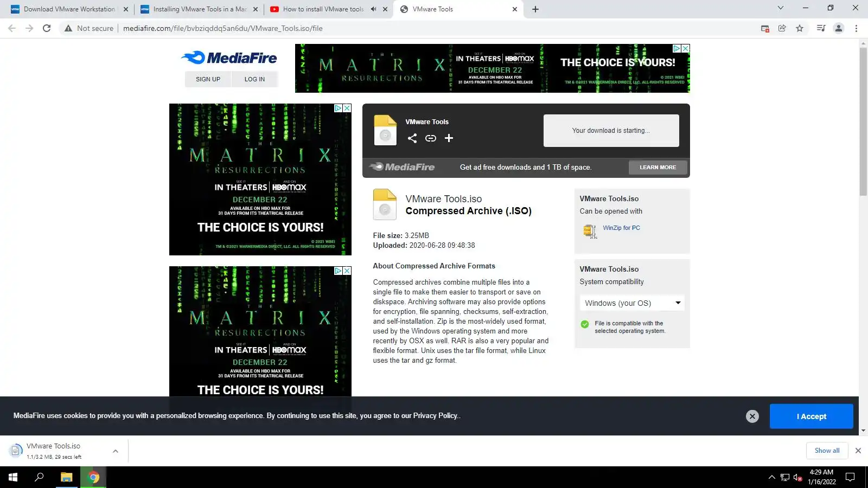The width and height of the screenshot is (868, 488).
Task: Click the volume icon in system tray
Action: 797,477
